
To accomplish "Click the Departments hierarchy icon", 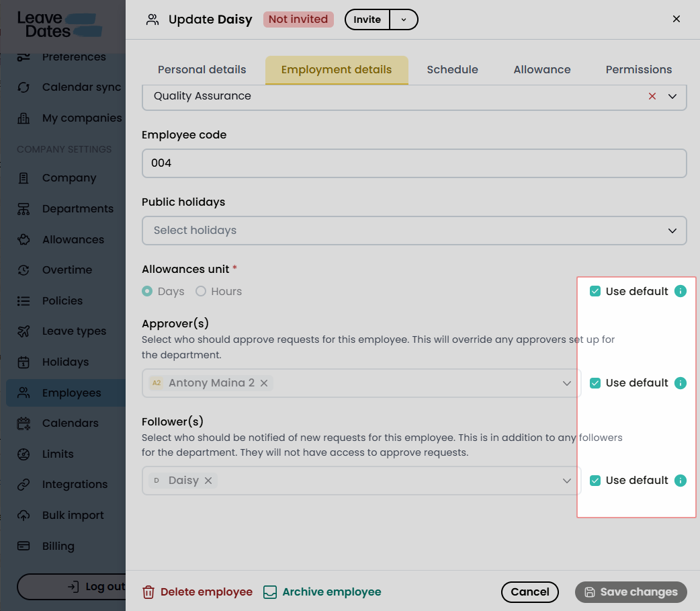I will click(x=24, y=209).
